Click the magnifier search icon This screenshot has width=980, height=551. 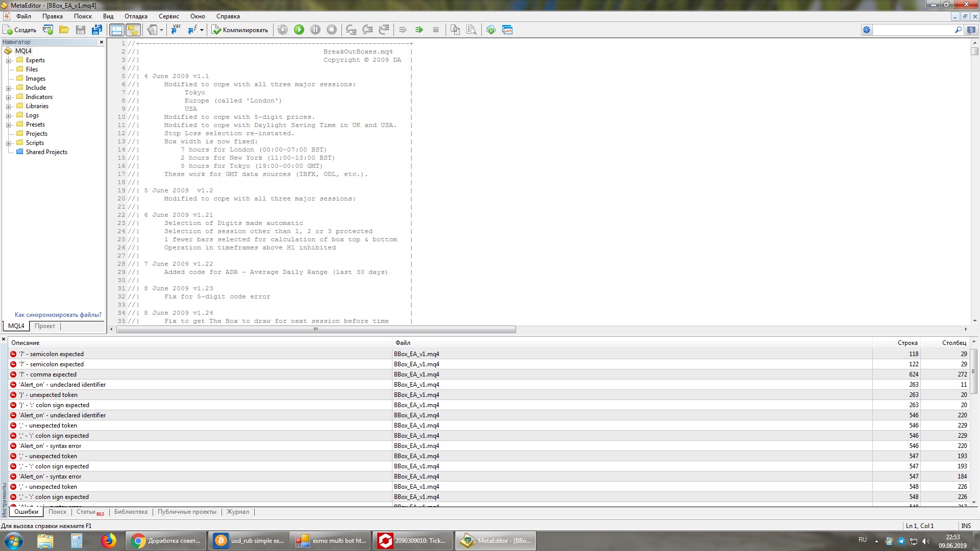pyautogui.click(x=958, y=30)
